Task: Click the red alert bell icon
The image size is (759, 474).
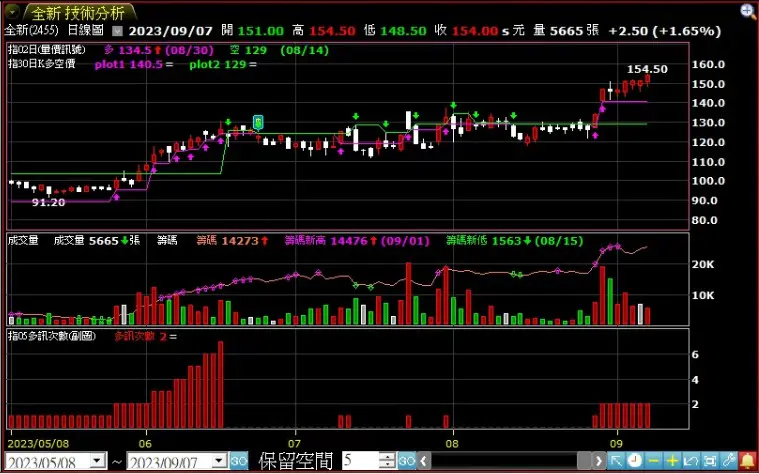Action: tap(748, 460)
